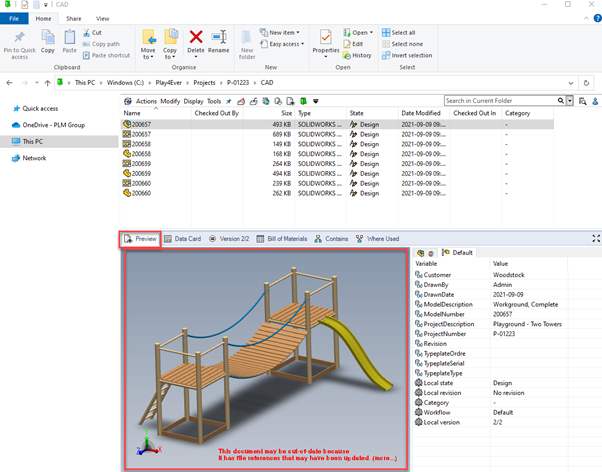Click the blue pin icon in PDM toolbar
The height and width of the screenshot is (472, 602).
228,101
